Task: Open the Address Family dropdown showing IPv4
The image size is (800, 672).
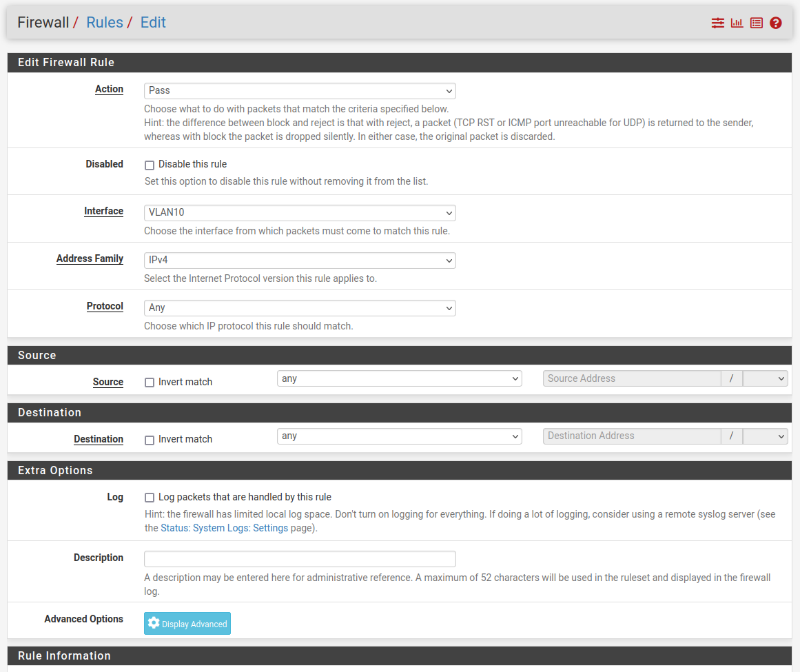Action: pyautogui.click(x=300, y=261)
